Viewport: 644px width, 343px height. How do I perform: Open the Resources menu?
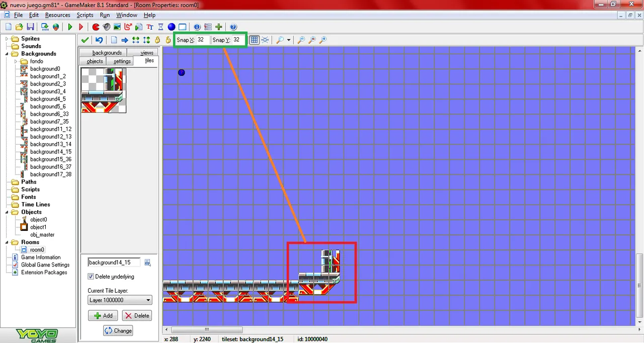tap(57, 15)
